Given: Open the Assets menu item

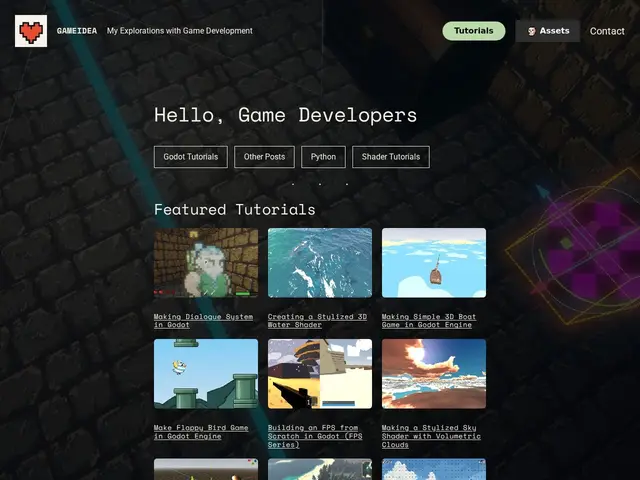Looking at the screenshot, I should pos(548,31).
